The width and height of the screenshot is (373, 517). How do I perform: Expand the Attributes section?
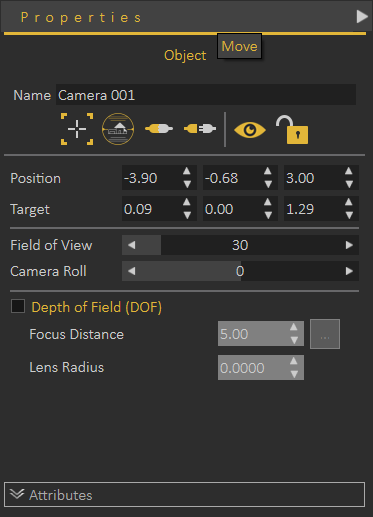pos(184,495)
